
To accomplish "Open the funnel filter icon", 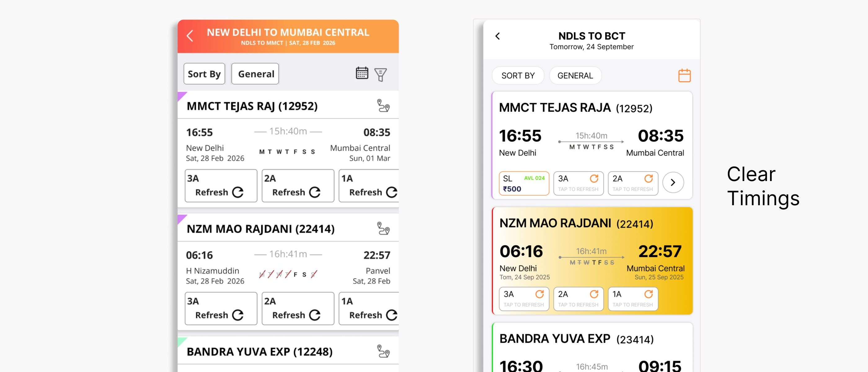I will 380,74.
